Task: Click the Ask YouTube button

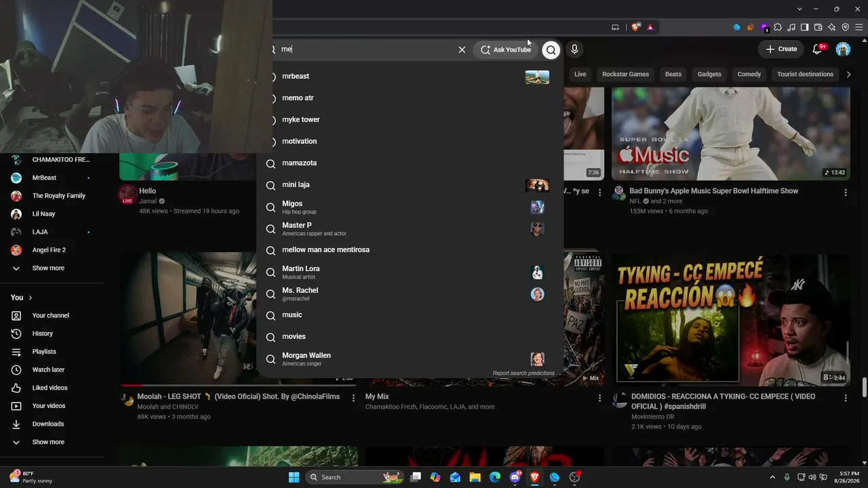Action: click(506, 49)
